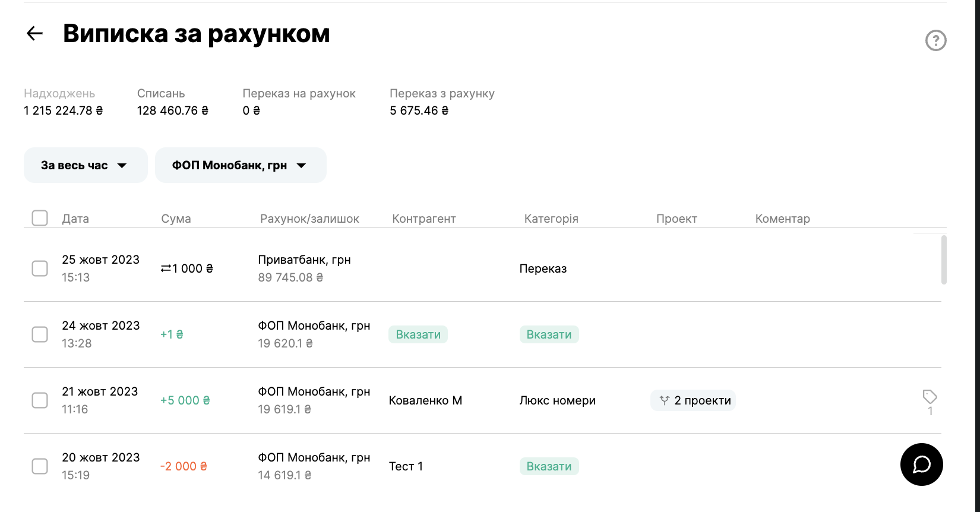This screenshot has width=980, height=512.
Task: Click the Коментар column header
Action: 782,219
